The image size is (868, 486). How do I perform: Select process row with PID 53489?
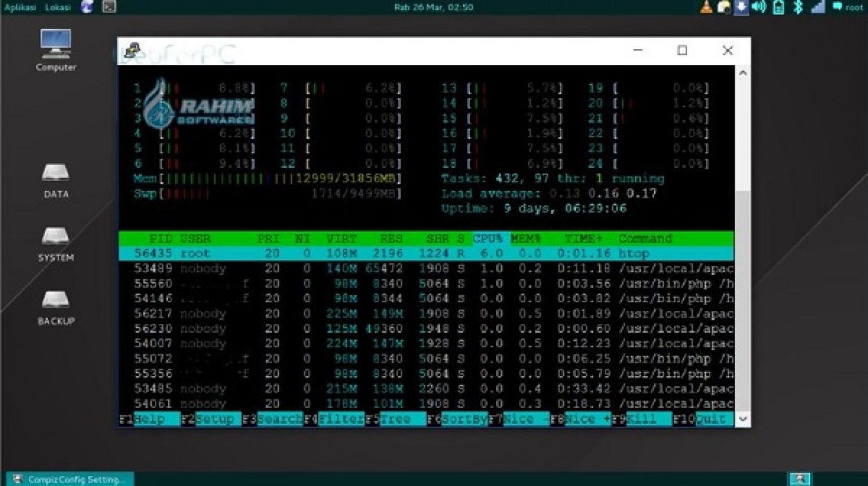point(426,268)
